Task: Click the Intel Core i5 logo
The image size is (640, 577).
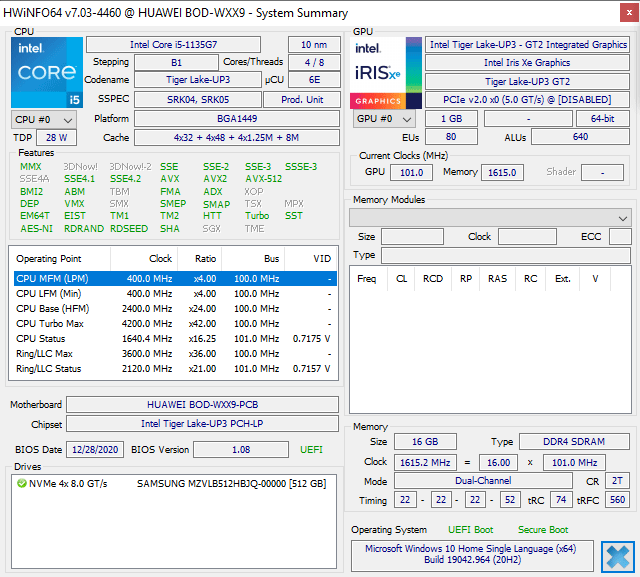Action: (47, 72)
